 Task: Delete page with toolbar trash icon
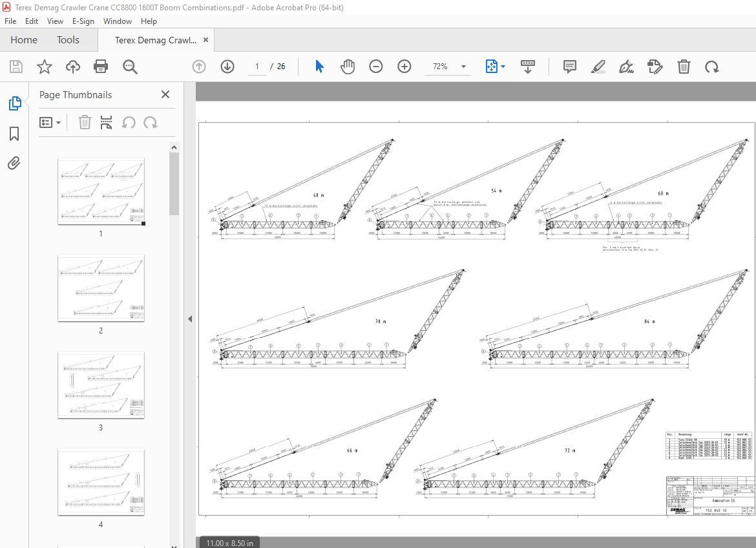(x=684, y=67)
